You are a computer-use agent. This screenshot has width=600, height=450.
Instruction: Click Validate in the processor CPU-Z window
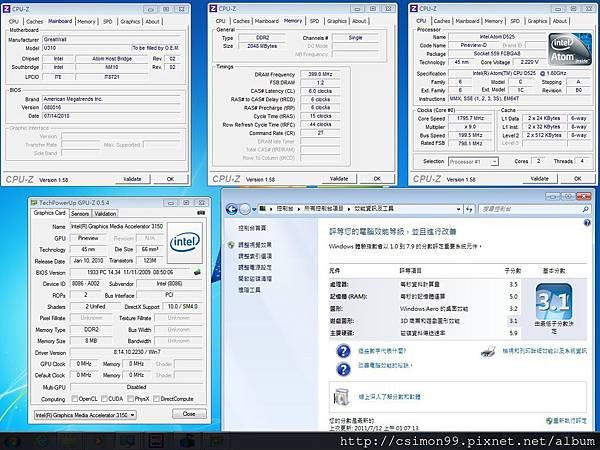[540, 179]
